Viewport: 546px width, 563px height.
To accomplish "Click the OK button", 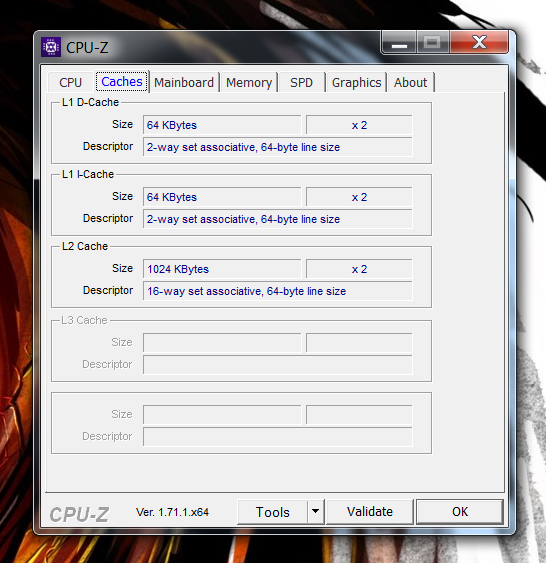I will click(x=459, y=512).
